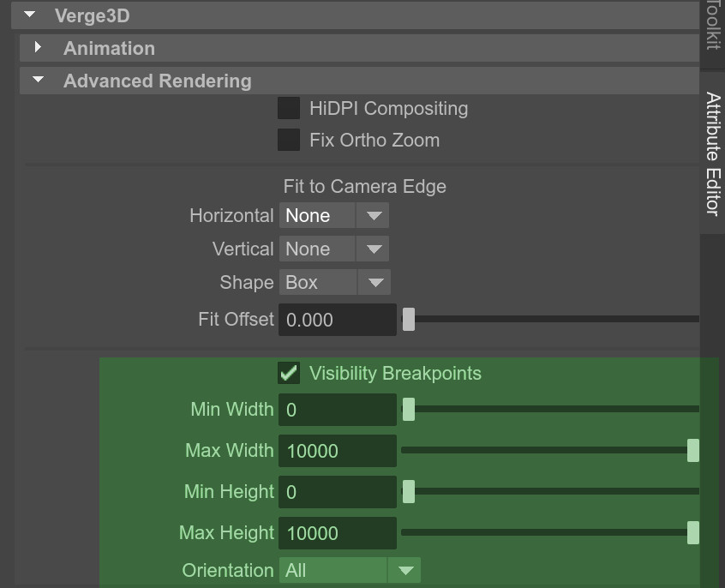
Task: Click the Fit to Camera Edge label
Action: (364, 187)
